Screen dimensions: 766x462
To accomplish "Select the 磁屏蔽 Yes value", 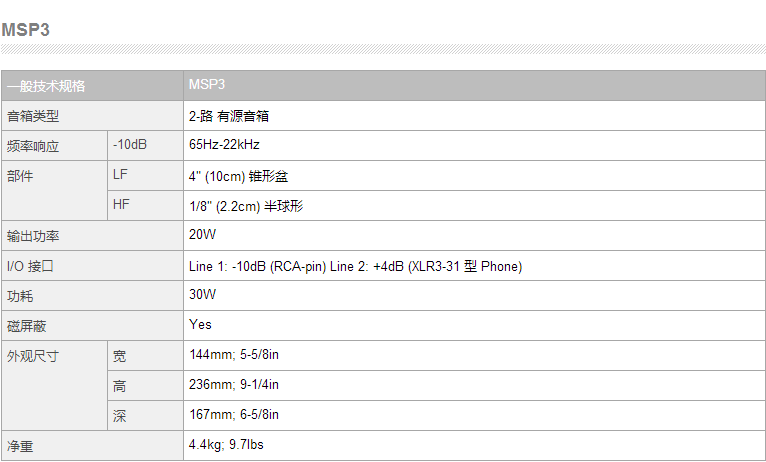I will pos(200,324).
